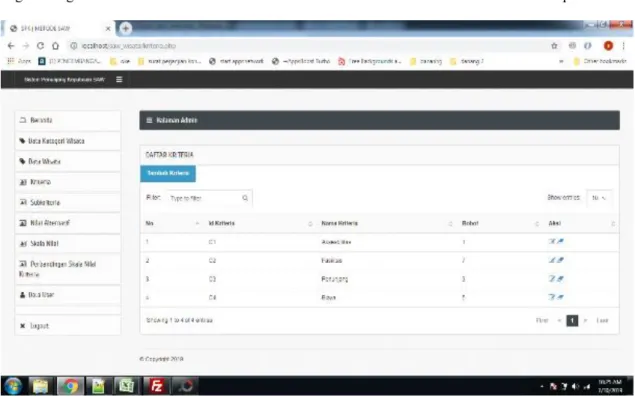Open Perbandingan Skala Nilai Kriteria item

pyautogui.click(x=68, y=269)
